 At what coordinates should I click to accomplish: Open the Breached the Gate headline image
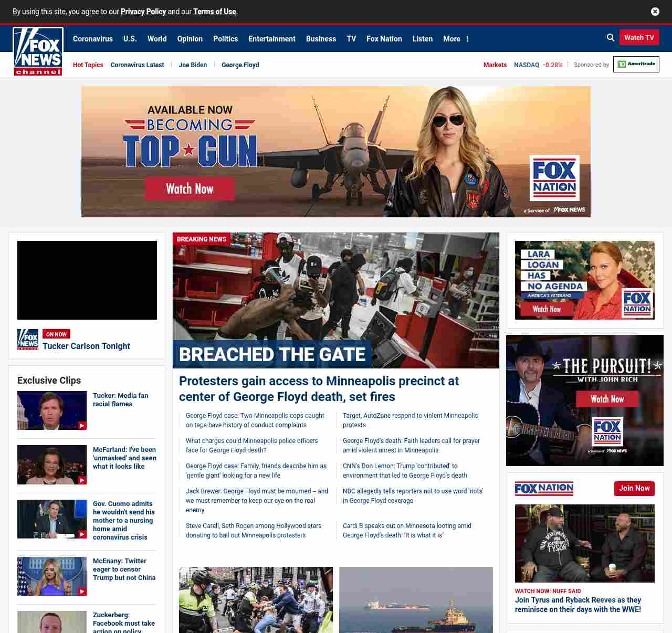(x=336, y=300)
